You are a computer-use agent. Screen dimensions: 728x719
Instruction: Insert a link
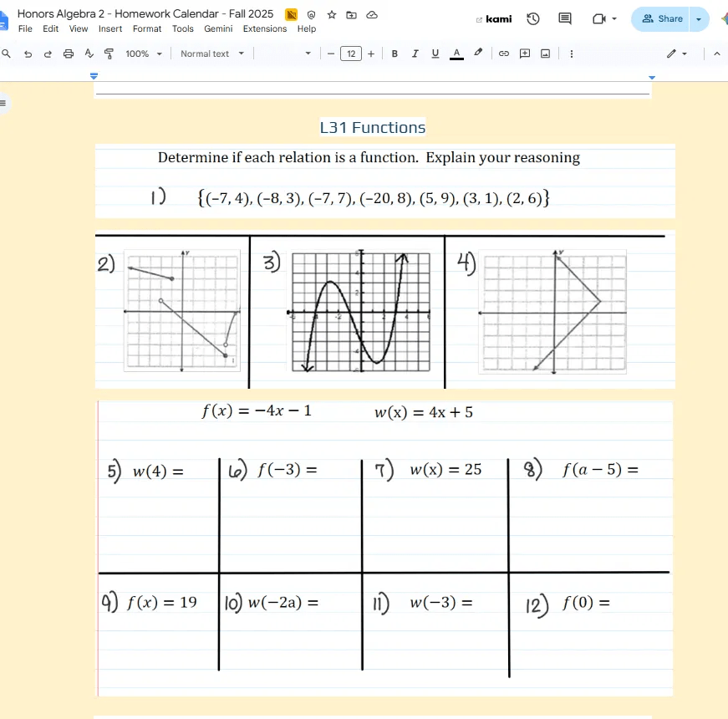pos(504,54)
